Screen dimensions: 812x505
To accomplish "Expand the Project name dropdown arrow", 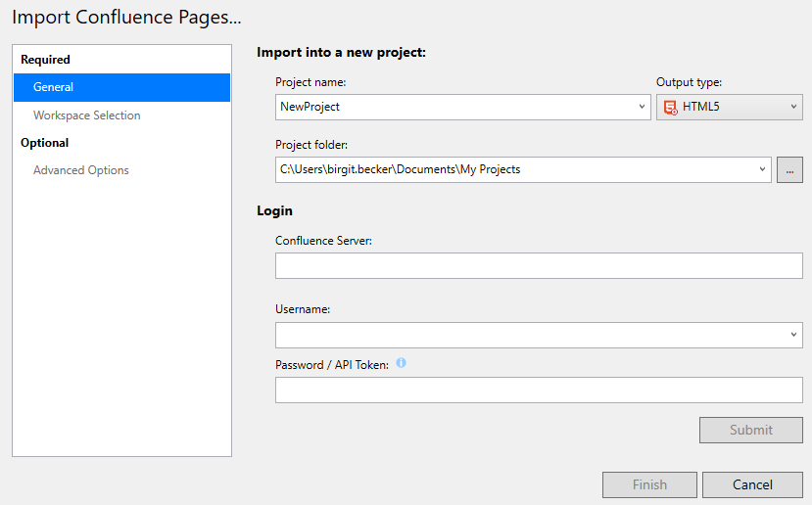I will tap(642, 107).
